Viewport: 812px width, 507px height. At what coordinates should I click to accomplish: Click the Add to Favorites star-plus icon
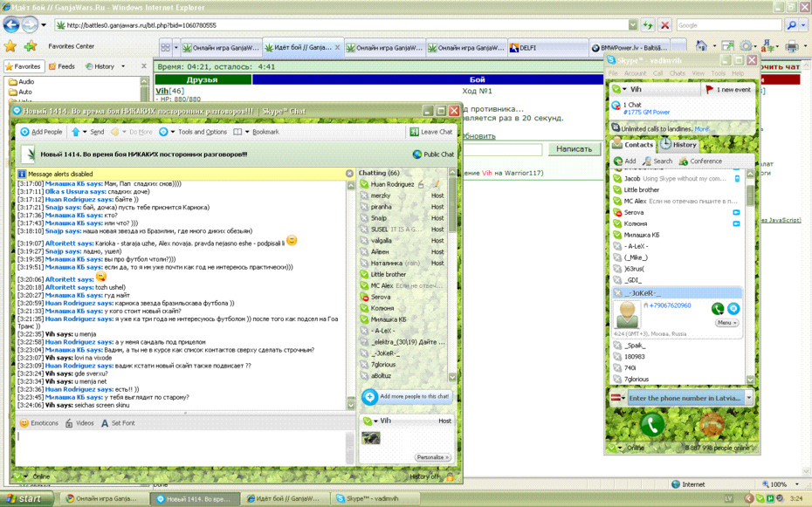point(31,46)
